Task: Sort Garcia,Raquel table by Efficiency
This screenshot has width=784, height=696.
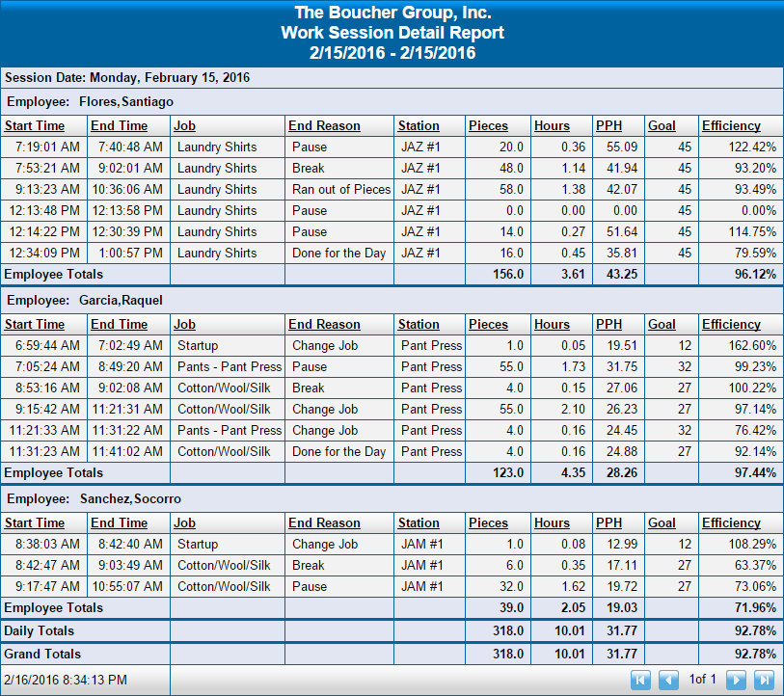Action: (731, 325)
